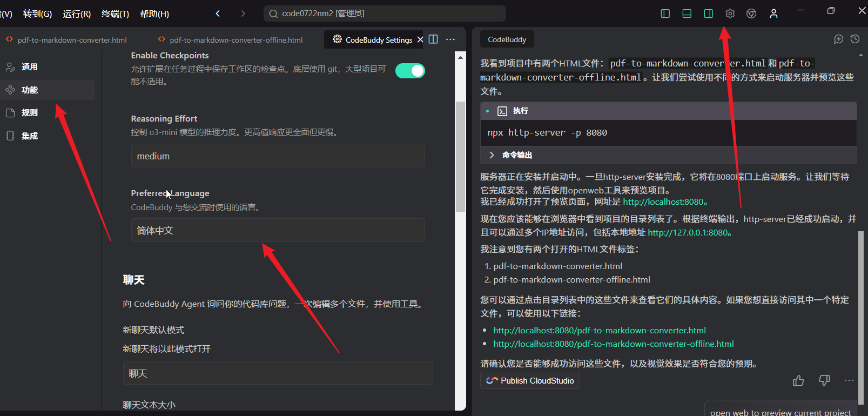Start a new chat in the CodeBuddy panel

[838, 39]
